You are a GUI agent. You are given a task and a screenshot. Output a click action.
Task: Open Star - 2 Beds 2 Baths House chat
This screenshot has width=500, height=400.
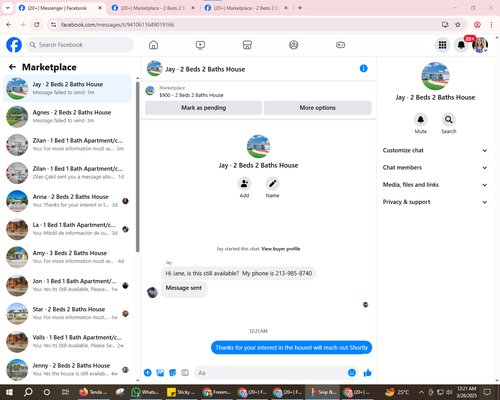68,313
